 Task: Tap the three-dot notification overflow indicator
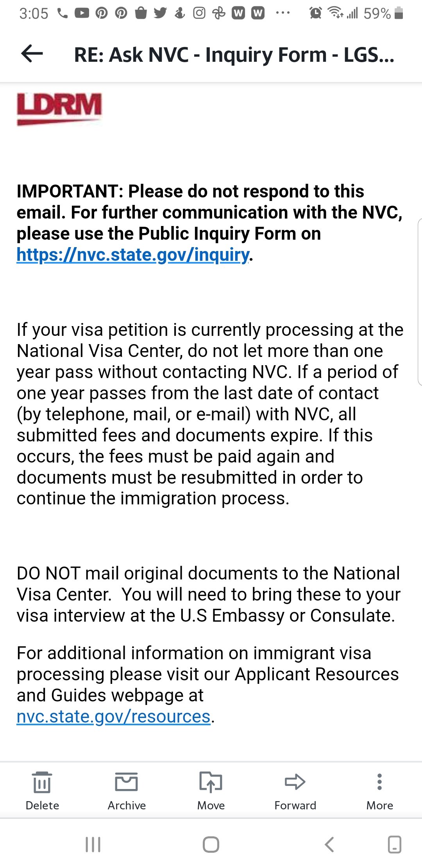[x=283, y=13]
